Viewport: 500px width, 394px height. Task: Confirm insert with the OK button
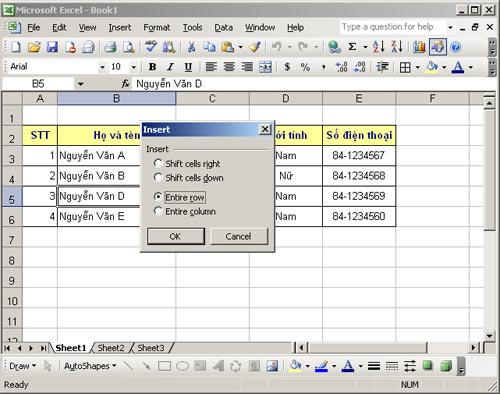point(176,236)
